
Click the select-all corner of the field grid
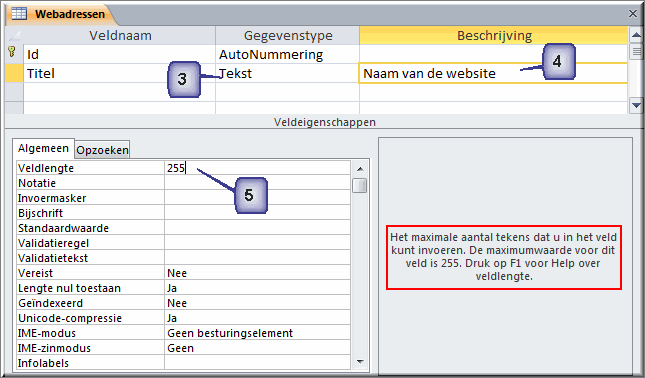pyautogui.click(x=14, y=35)
